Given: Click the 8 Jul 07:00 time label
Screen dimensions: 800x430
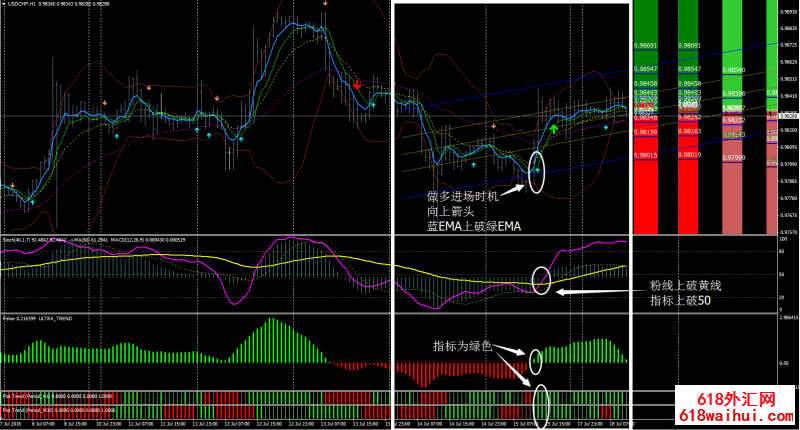Looking at the screenshot, I should pyautogui.click(x=43, y=424).
